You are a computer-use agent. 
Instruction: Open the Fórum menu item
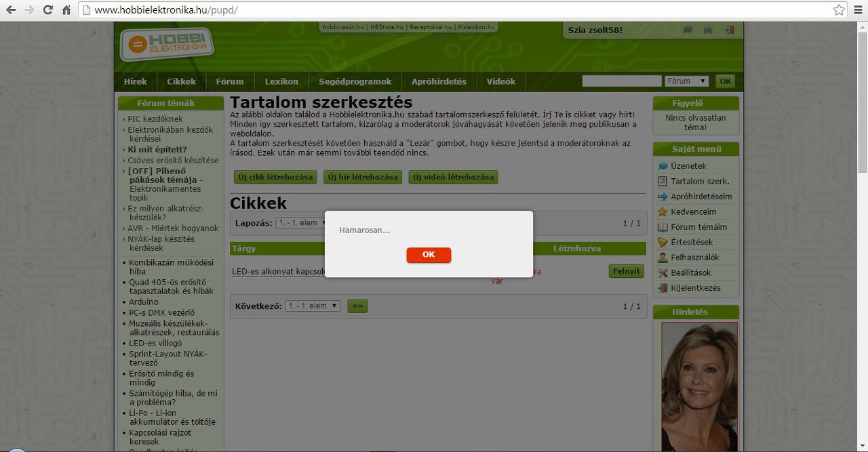coord(230,81)
